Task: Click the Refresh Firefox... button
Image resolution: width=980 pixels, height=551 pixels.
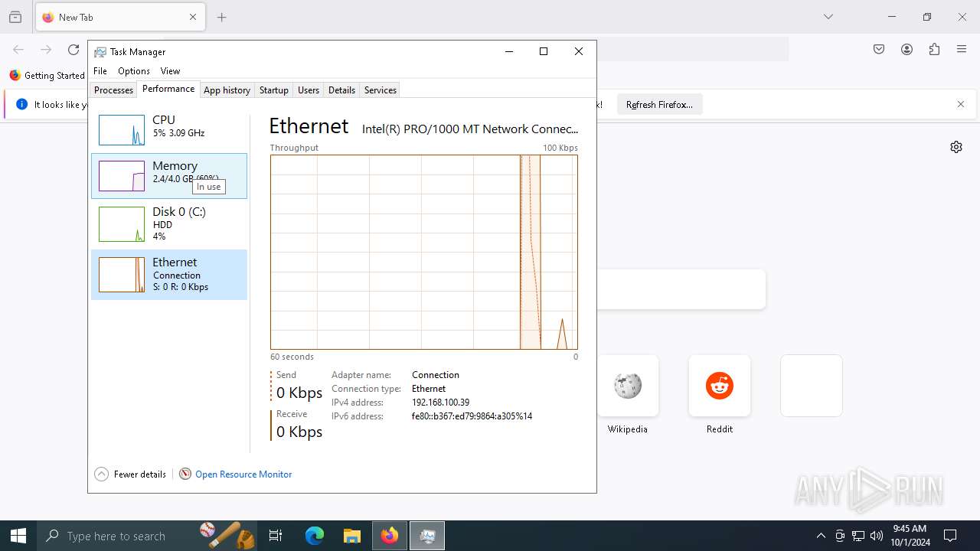Action: (x=659, y=105)
